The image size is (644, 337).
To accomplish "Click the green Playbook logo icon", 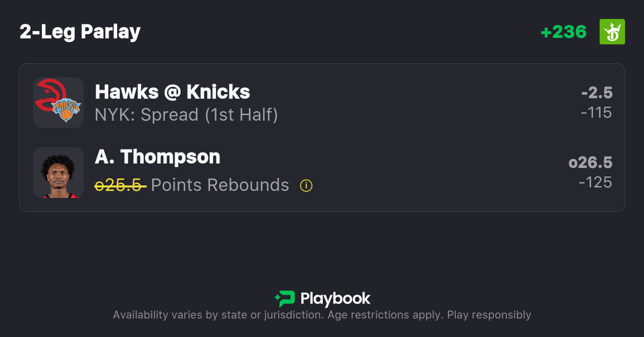I will [x=284, y=299].
